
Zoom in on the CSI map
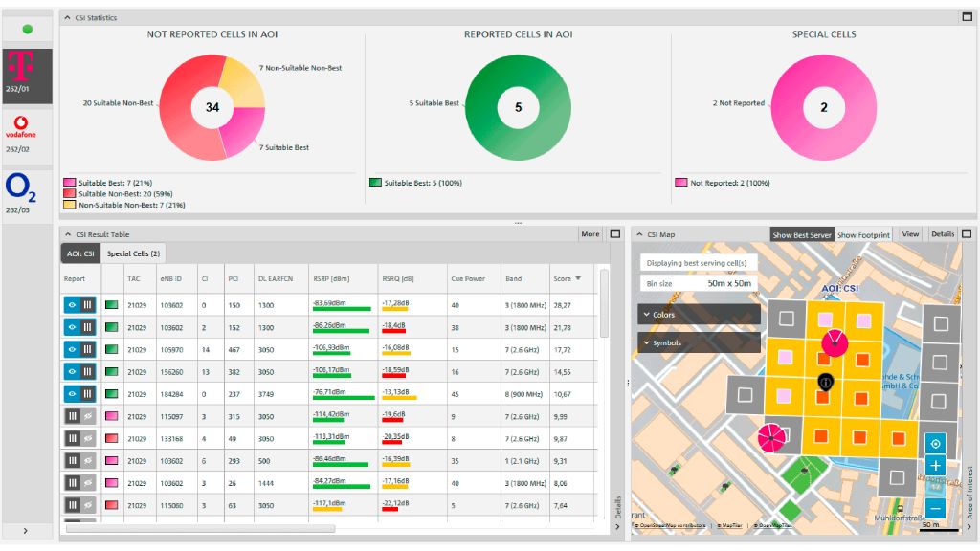click(935, 466)
